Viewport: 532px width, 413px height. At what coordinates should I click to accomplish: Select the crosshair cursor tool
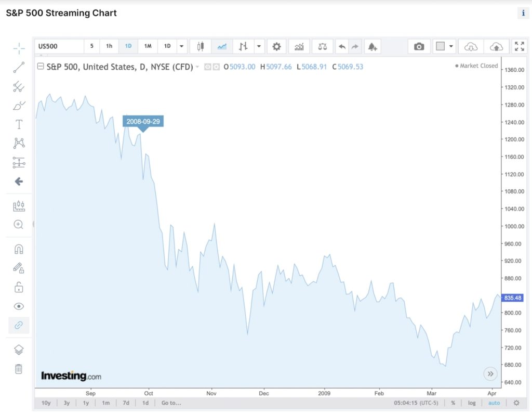pyautogui.click(x=18, y=48)
